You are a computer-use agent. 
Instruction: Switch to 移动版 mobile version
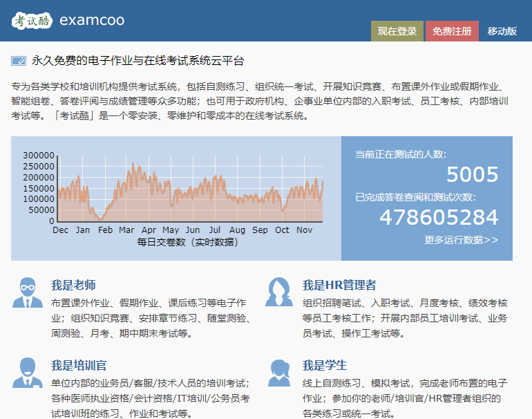(x=502, y=31)
